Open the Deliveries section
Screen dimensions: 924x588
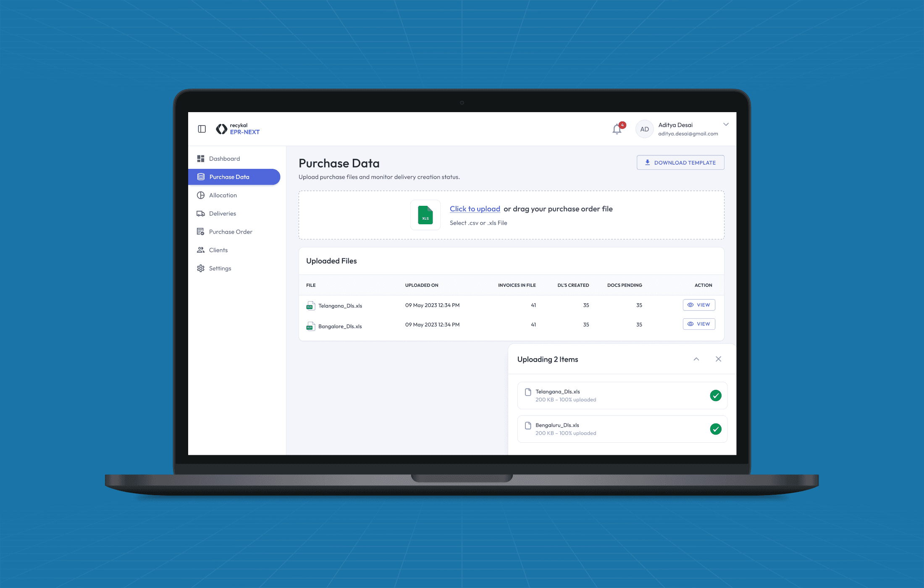[222, 214]
